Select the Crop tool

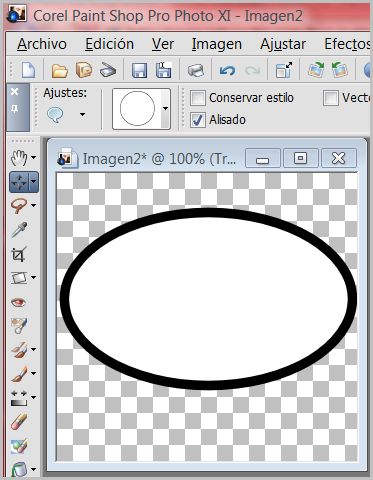pyautogui.click(x=19, y=254)
